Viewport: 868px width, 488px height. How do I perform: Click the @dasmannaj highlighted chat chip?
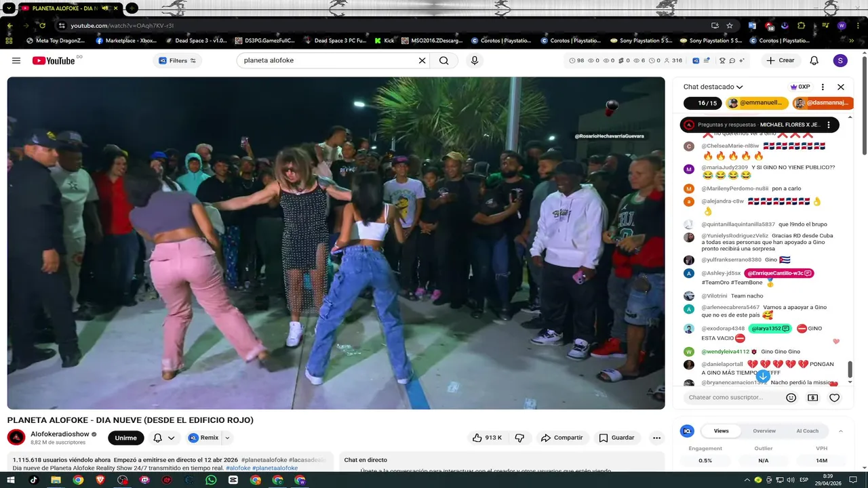coord(822,103)
